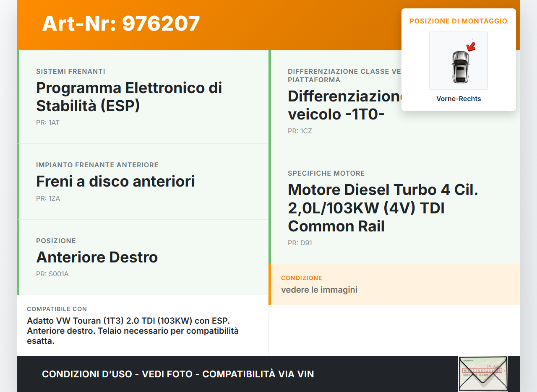Click the Art-Nr: 976207 heading
Viewport: 537px width, 392px height.
tap(121, 23)
